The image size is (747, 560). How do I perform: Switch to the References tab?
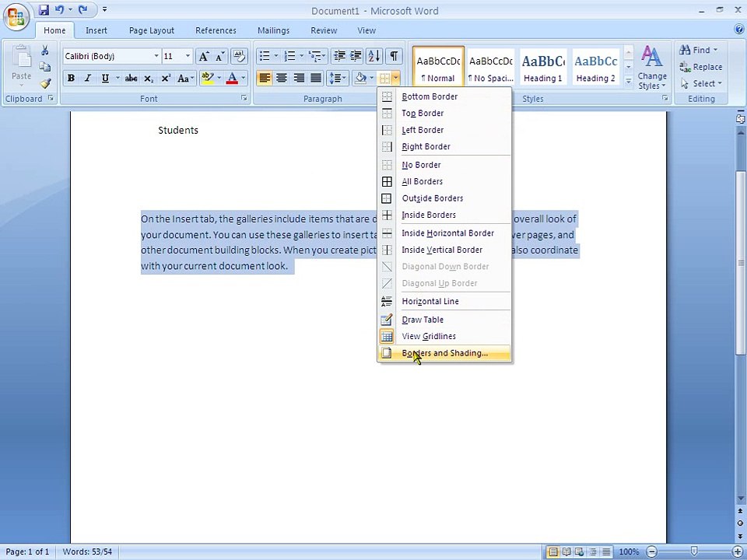point(216,30)
